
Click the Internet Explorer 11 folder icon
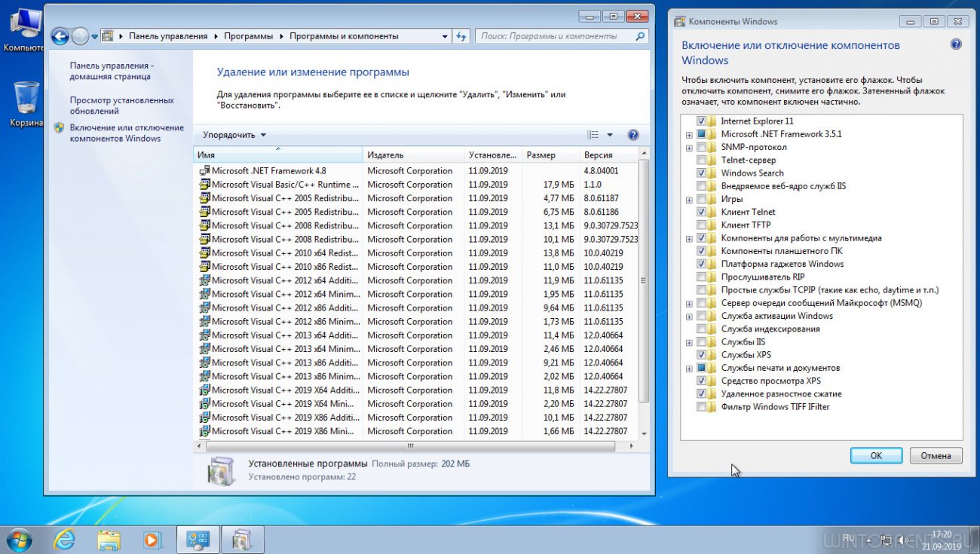(712, 121)
